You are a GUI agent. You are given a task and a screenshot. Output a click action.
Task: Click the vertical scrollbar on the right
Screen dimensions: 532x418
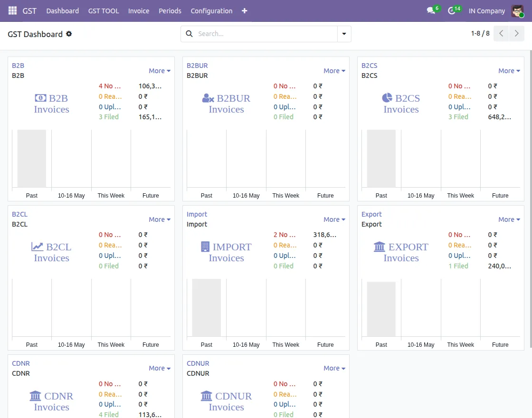[x=530, y=199]
